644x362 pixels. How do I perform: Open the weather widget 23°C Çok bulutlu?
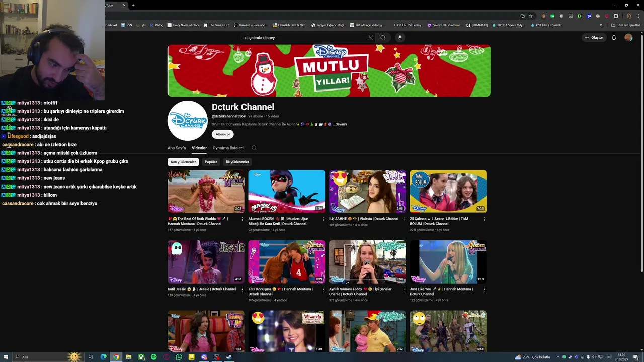pos(533,357)
